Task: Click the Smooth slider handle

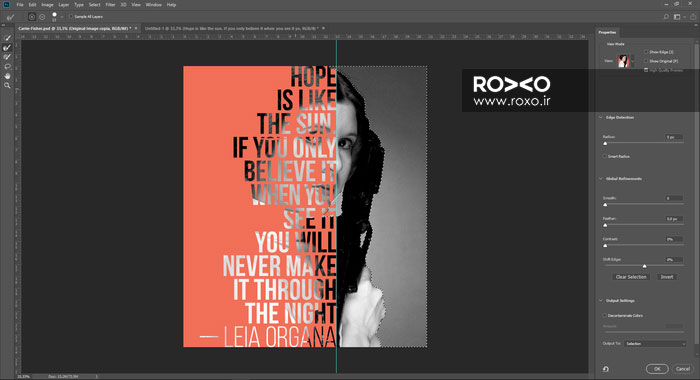Action: pos(605,205)
